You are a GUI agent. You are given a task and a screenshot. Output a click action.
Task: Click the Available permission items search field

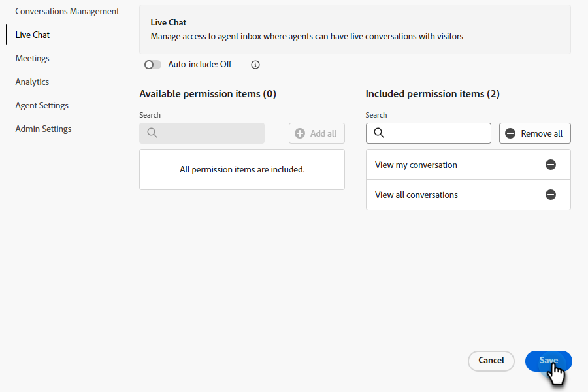[209, 133]
